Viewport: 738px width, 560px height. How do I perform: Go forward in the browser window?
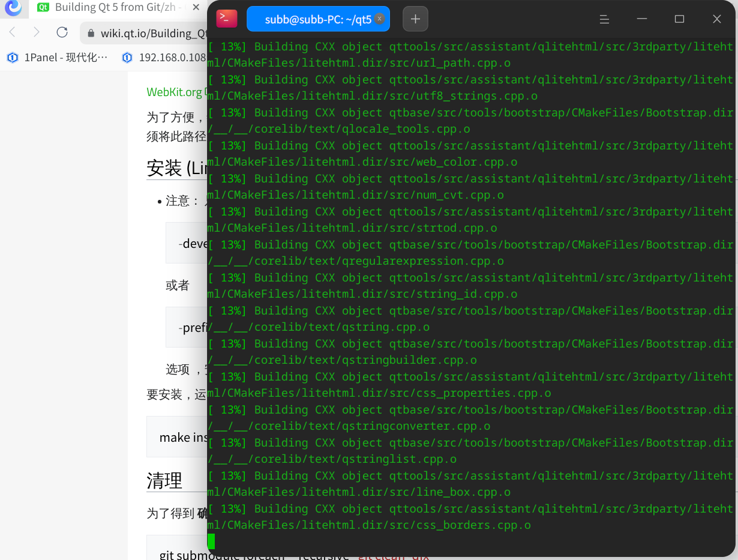pos(37,32)
